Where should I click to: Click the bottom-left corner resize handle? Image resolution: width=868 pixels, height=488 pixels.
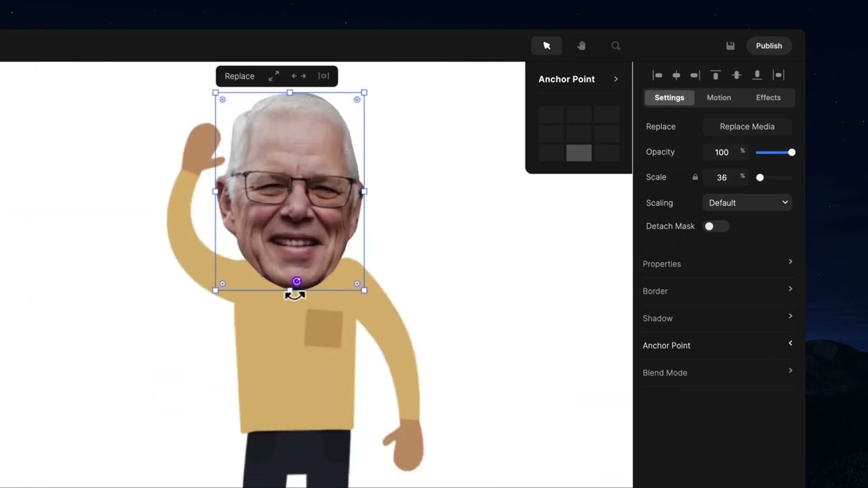coord(216,290)
